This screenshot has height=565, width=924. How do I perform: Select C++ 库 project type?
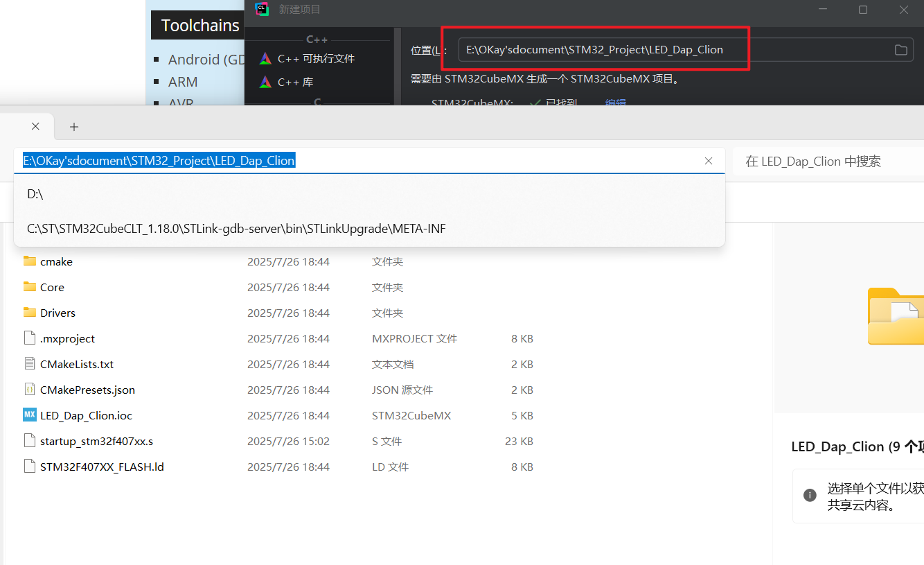pos(295,82)
